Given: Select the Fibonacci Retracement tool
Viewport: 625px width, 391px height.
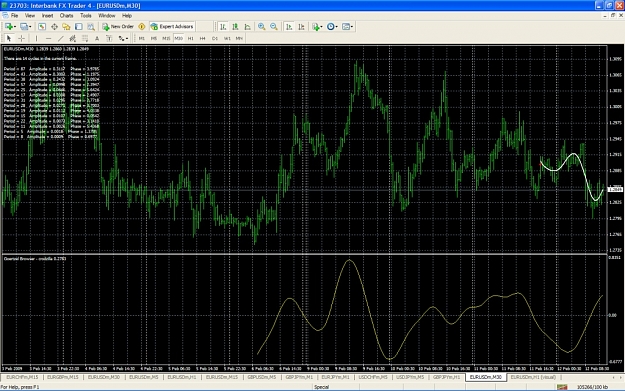Looking at the screenshot, I should (85, 38).
